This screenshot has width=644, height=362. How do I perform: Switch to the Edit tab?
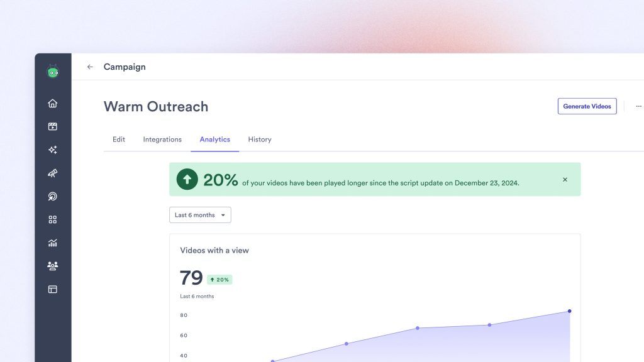[119, 140]
